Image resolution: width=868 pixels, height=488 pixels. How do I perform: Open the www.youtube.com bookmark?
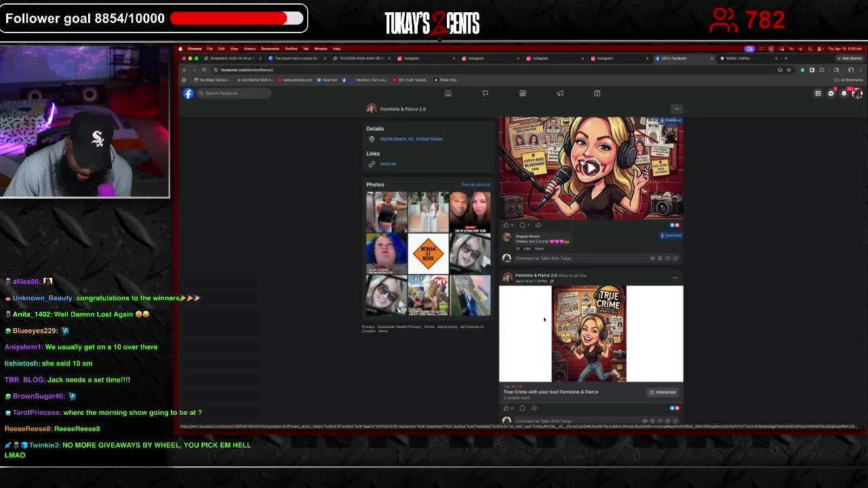click(x=296, y=80)
